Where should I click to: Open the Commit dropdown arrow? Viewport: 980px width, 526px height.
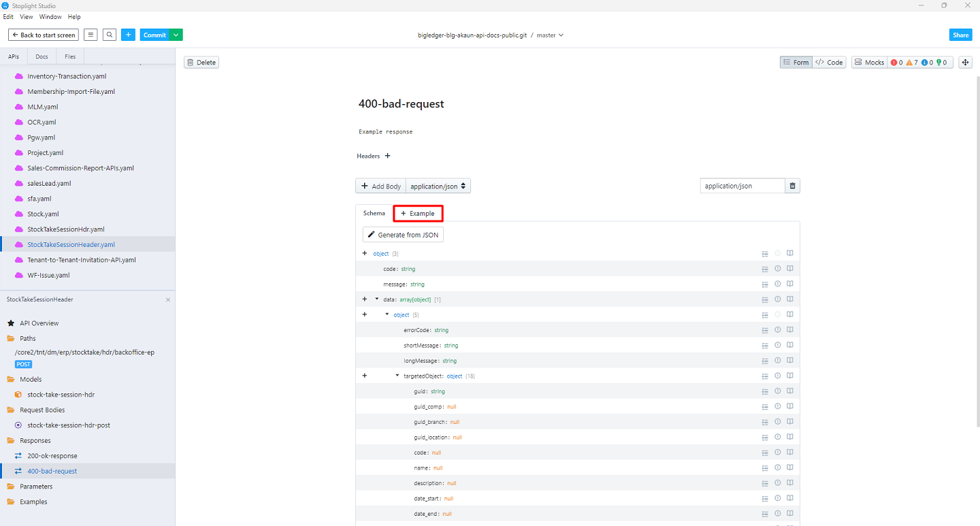coord(176,35)
